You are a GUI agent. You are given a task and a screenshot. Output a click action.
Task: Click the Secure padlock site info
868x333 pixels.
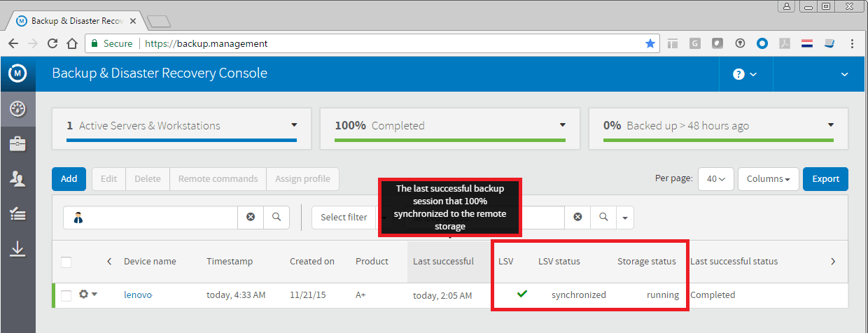coord(111,43)
